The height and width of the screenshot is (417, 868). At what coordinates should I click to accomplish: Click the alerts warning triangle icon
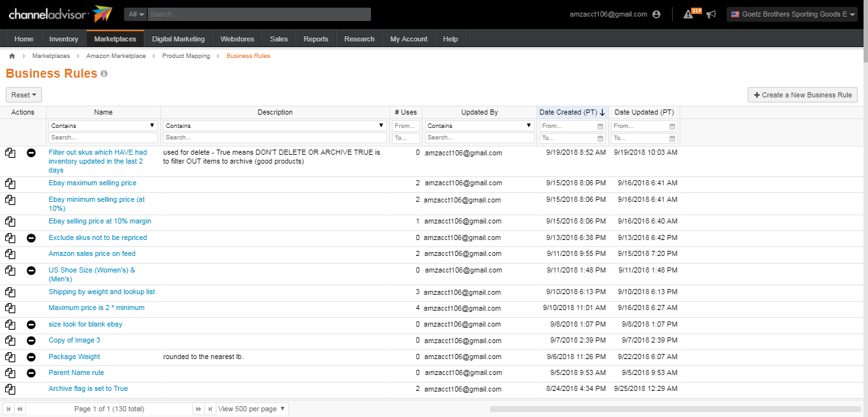[688, 14]
